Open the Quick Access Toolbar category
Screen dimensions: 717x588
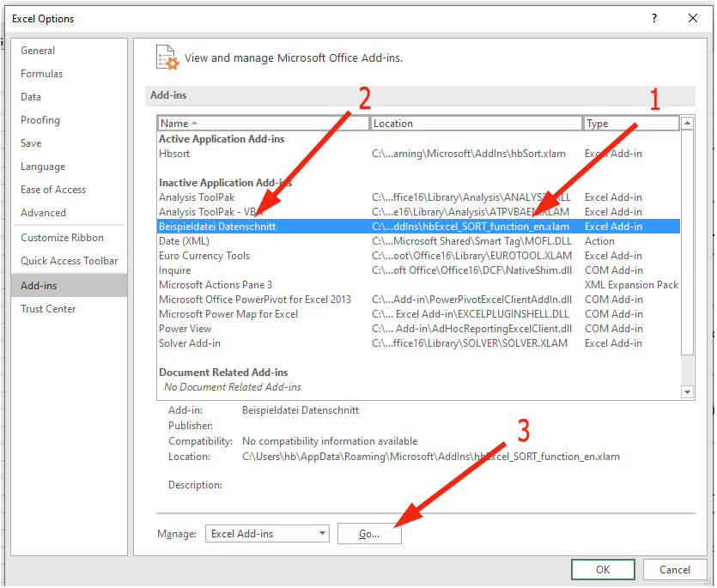pyautogui.click(x=69, y=261)
